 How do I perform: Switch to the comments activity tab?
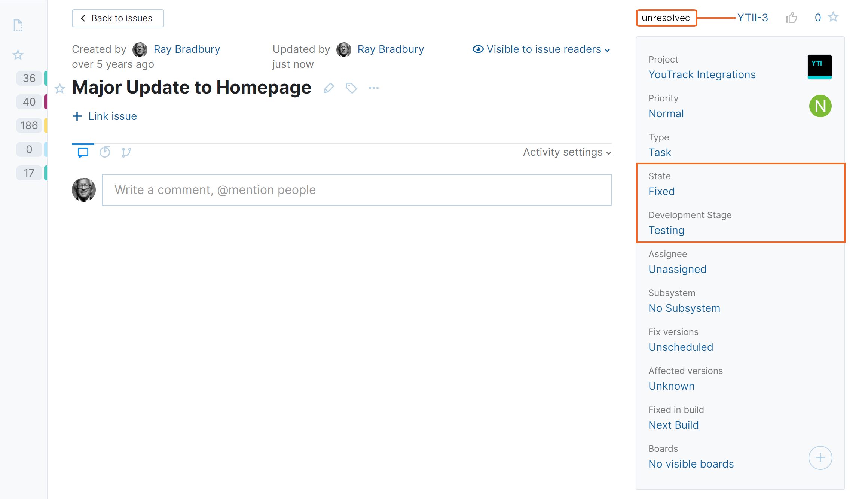[x=83, y=152]
